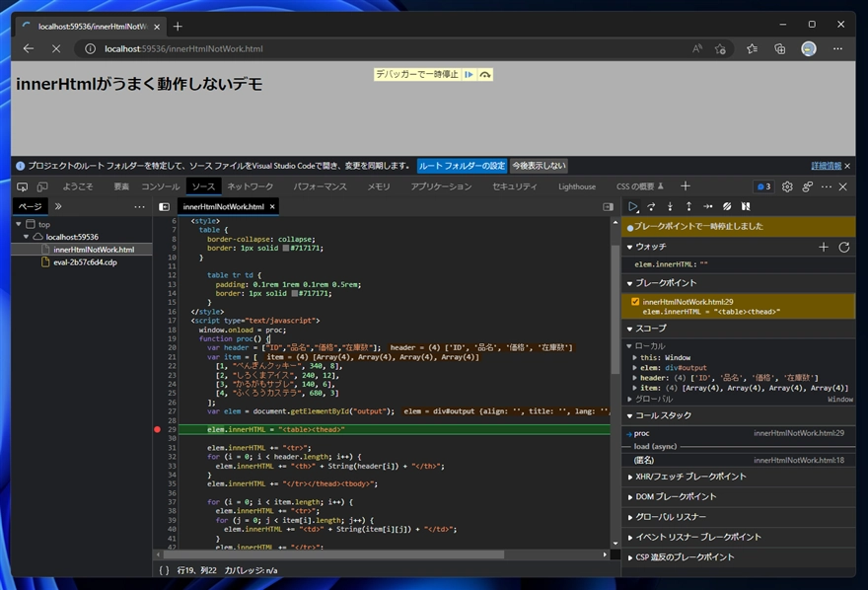Open browser favorites star icon
This screenshot has width=868, height=590.
(x=752, y=48)
